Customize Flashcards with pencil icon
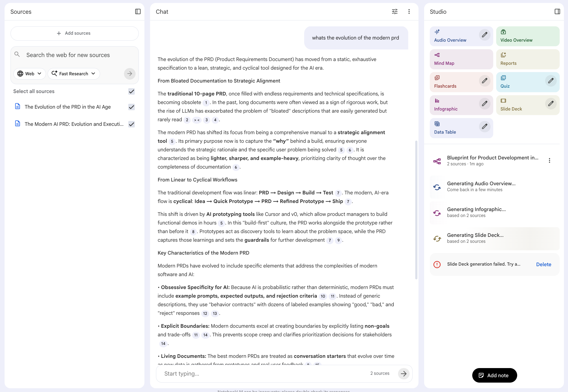This screenshot has width=568, height=392. click(484, 81)
